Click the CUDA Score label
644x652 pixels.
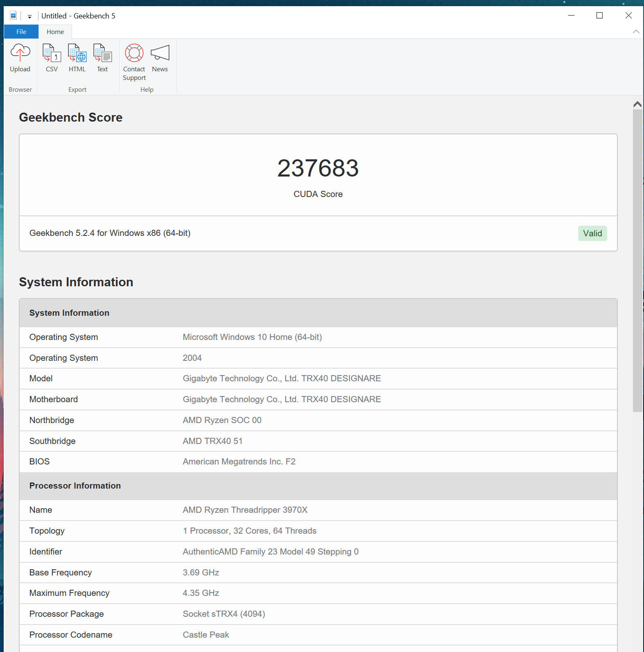(318, 194)
